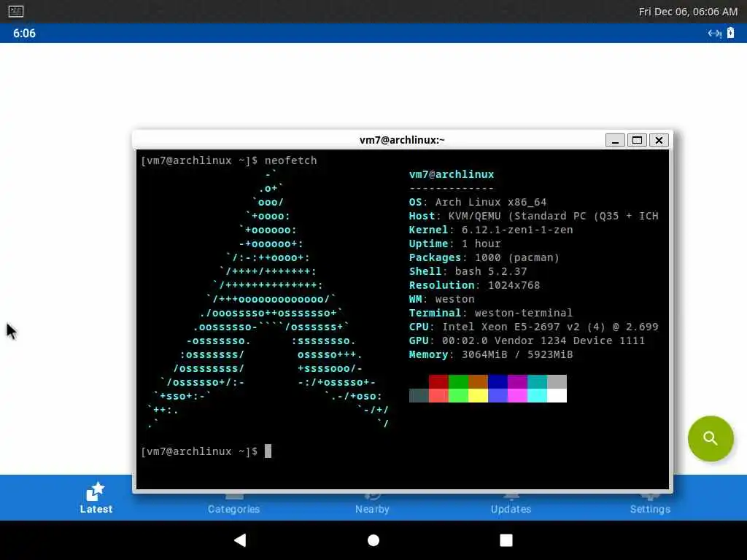Click the Shell line bash 5.2.37

click(x=468, y=271)
